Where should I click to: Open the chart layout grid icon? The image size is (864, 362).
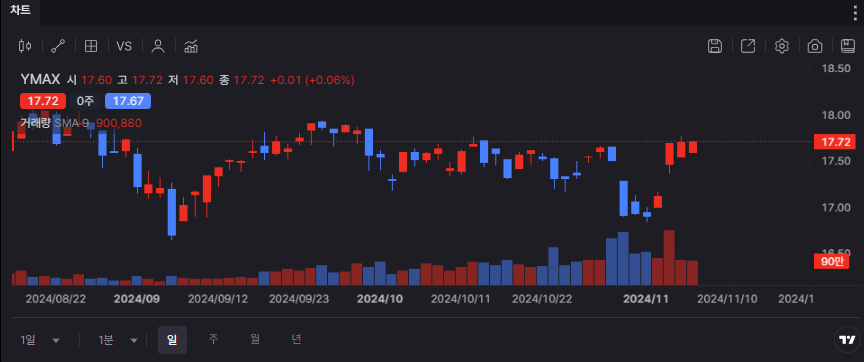[91, 46]
